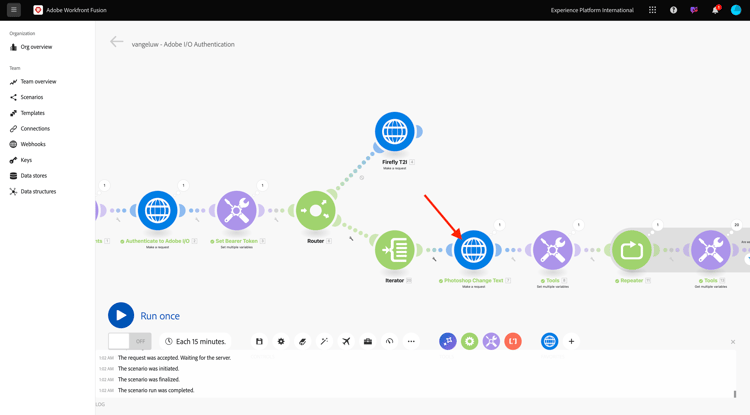Open the notes icon in the controls

pos(302,341)
